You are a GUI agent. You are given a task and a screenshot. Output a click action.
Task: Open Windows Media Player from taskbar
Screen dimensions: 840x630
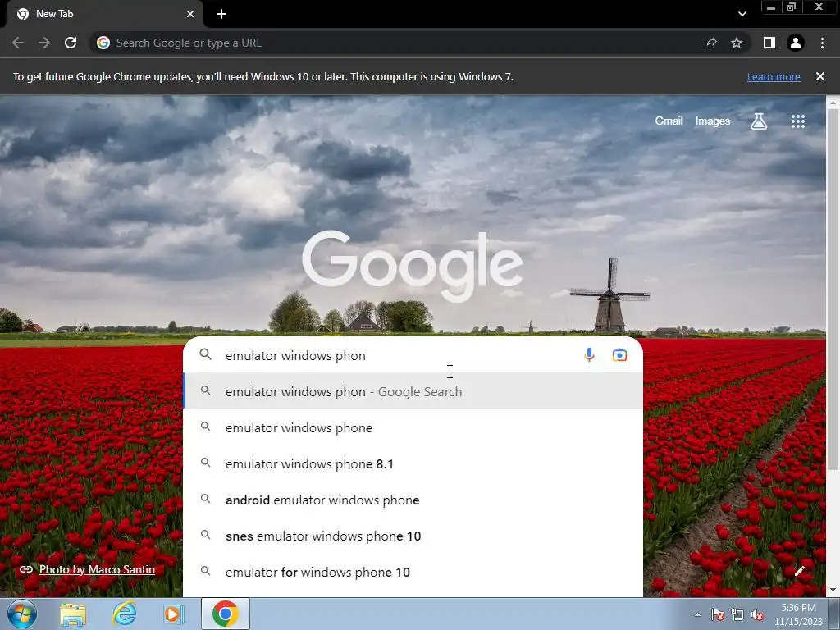[x=174, y=614]
